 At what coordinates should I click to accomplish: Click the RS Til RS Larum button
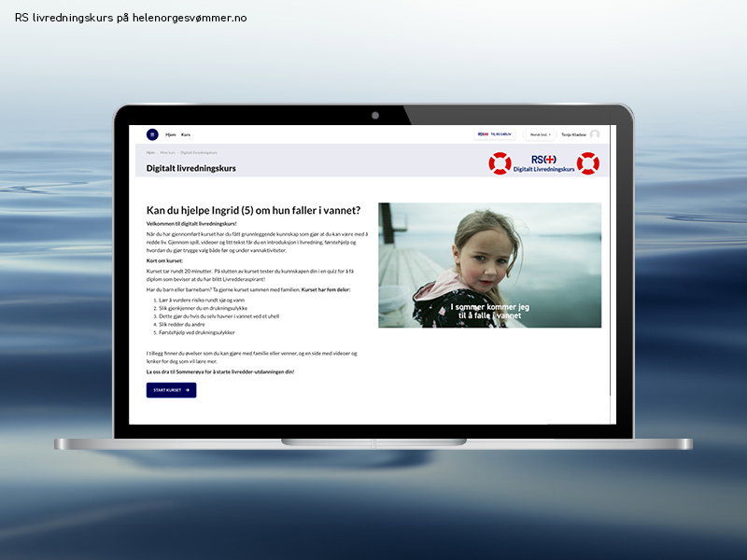[x=495, y=134]
